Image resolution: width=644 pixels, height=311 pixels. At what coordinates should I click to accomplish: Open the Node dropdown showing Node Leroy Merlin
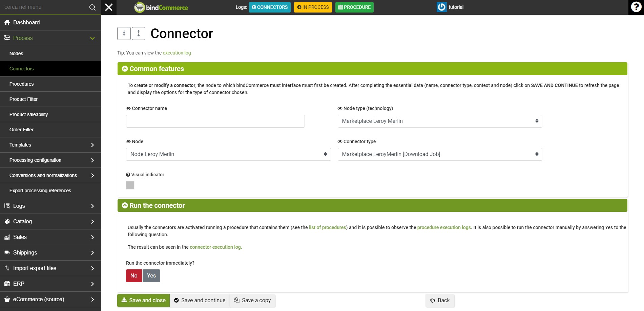(228, 154)
